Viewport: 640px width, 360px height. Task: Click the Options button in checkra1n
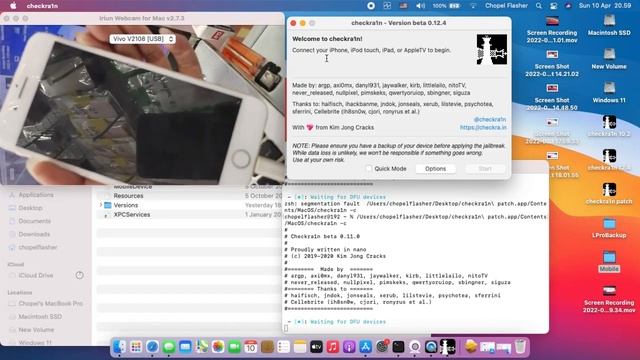pyautogui.click(x=435, y=169)
